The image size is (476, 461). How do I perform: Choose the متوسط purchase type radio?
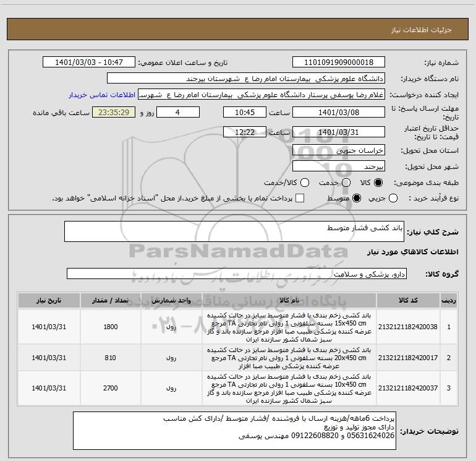(357, 198)
